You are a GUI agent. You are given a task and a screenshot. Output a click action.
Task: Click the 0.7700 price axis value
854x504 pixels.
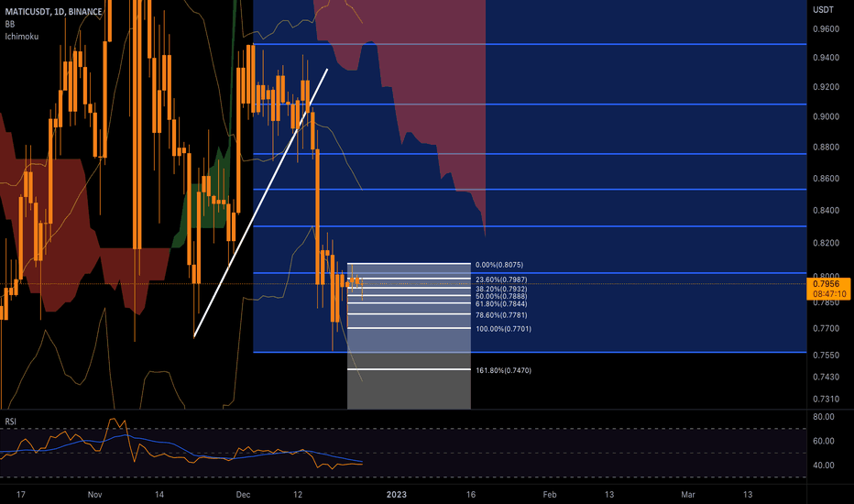pos(826,329)
